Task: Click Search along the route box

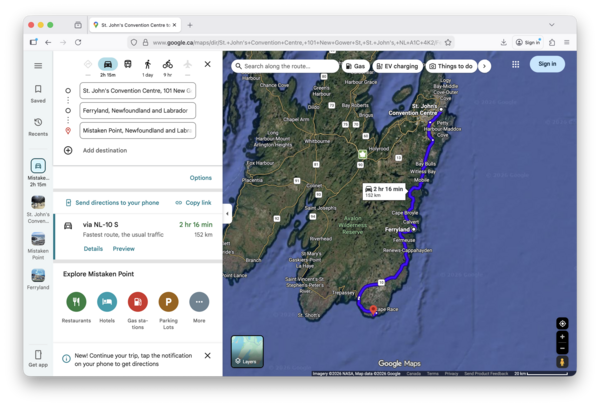Action: point(285,66)
